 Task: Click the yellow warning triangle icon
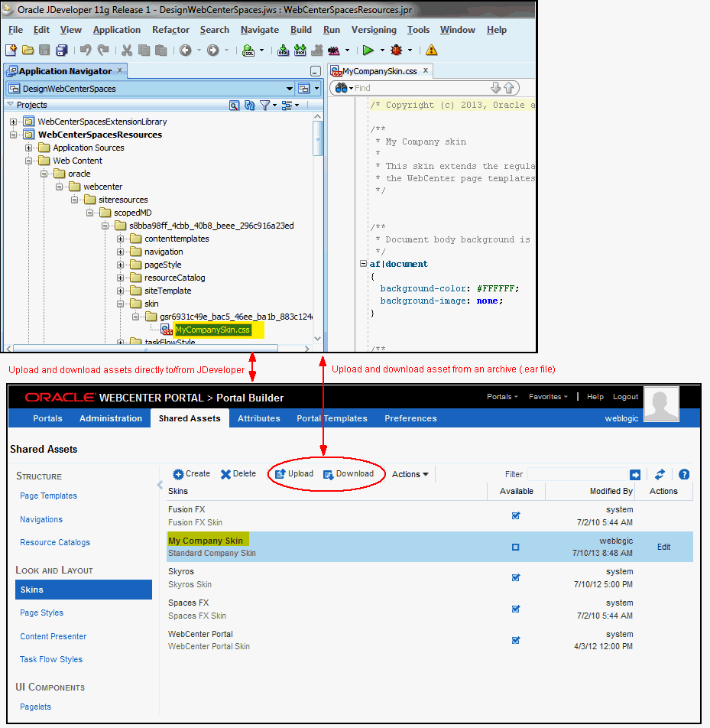[432, 50]
